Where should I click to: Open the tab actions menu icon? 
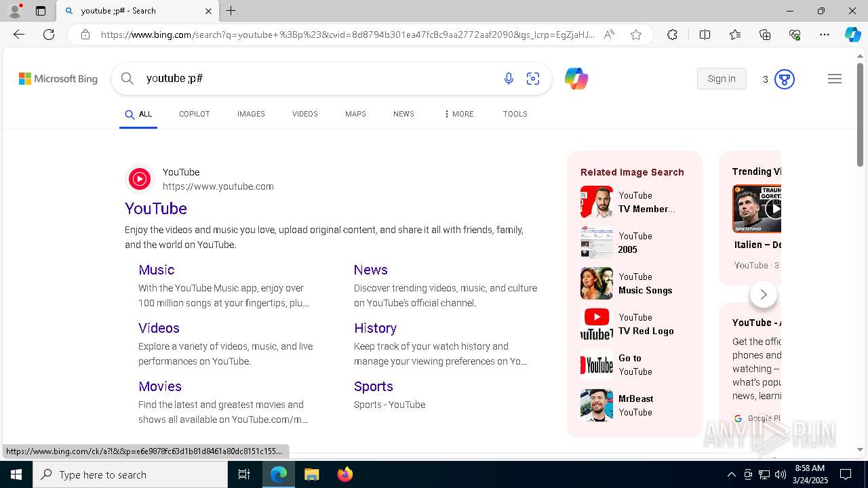(x=41, y=11)
